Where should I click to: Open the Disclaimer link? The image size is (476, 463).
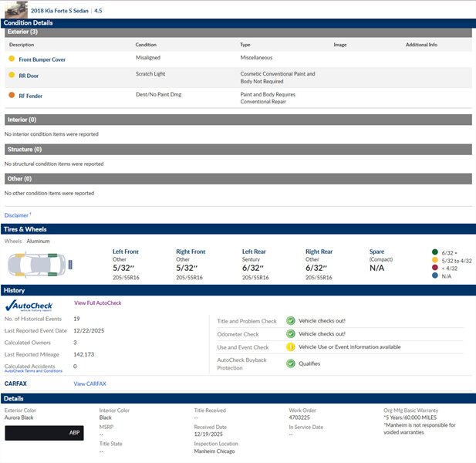pyautogui.click(x=16, y=215)
